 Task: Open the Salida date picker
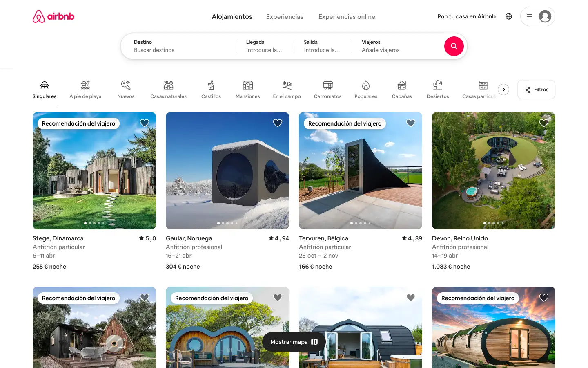[x=323, y=46]
